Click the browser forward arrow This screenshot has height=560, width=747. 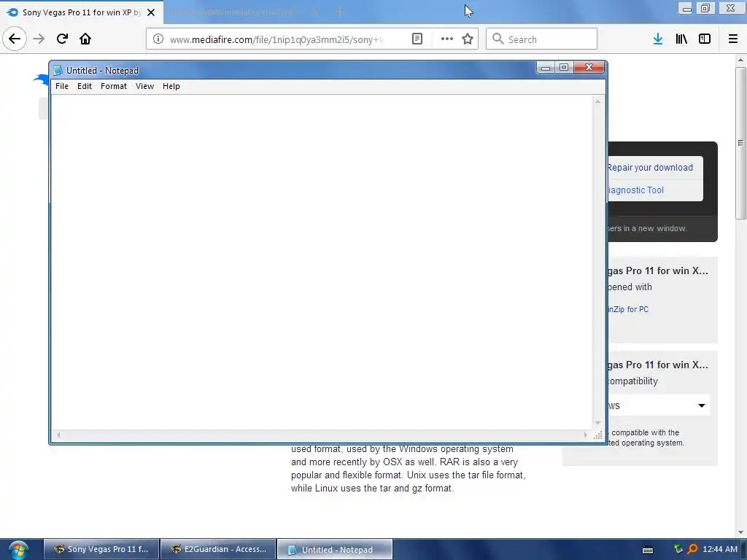[39, 39]
